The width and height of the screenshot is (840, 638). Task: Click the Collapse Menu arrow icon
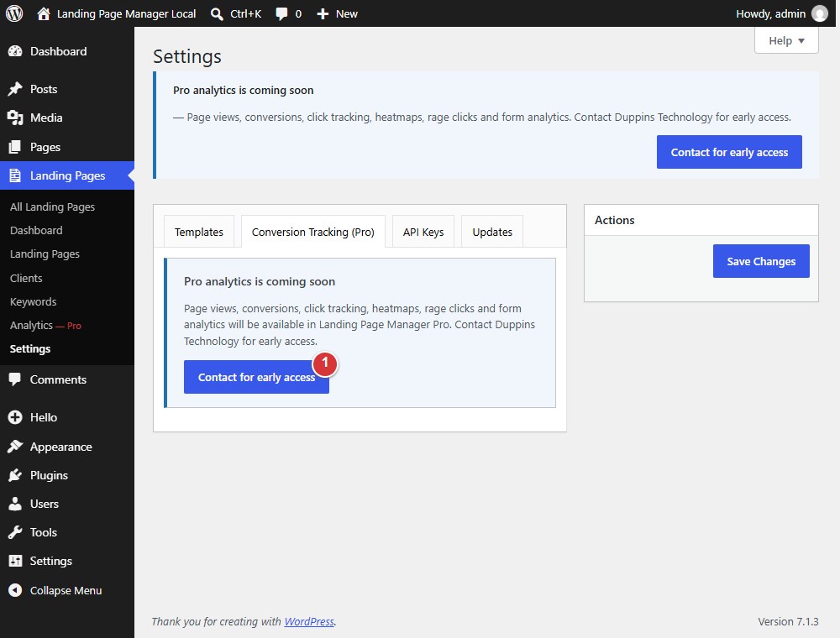pyautogui.click(x=15, y=590)
